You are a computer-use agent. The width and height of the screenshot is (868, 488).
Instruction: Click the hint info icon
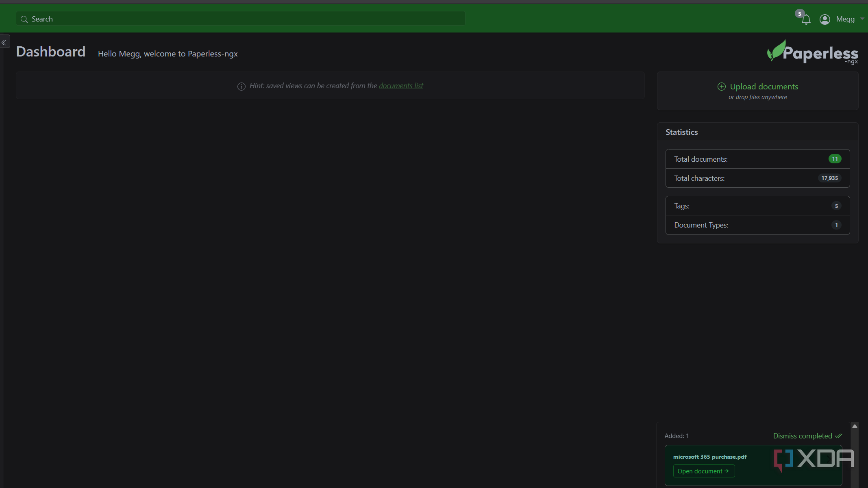tap(241, 86)
